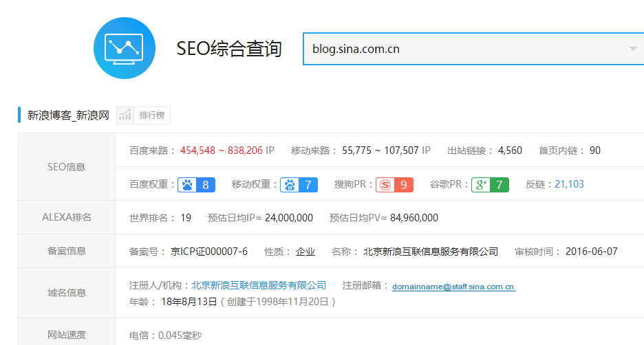
Task: Click the 移动权重 value 7 badge
Action: tap(308, 185)
